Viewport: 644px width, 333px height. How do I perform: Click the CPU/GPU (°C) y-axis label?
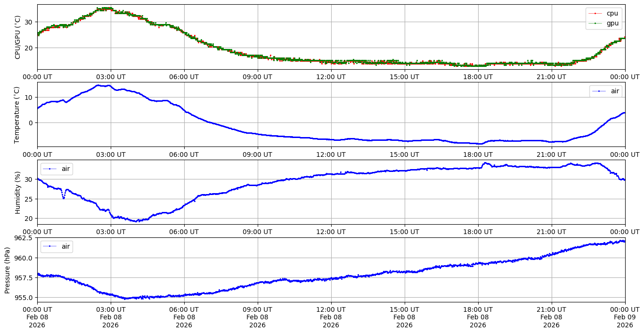click(17, 37)
